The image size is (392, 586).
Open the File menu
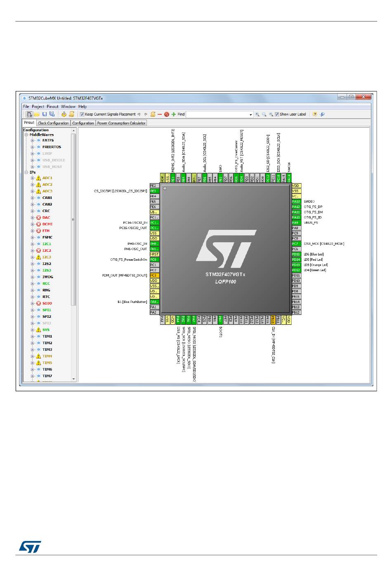pos(26,106)
